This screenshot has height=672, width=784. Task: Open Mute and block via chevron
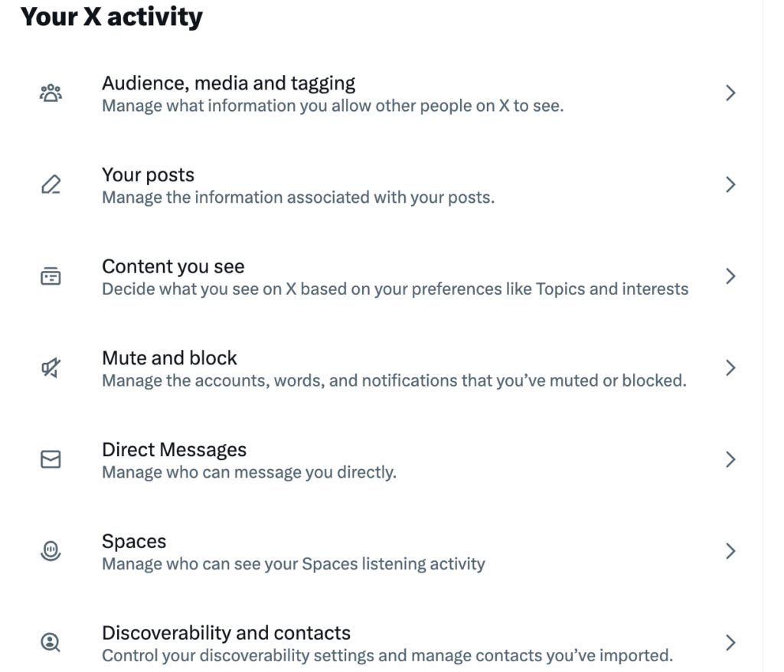click(x=730, y=368)
